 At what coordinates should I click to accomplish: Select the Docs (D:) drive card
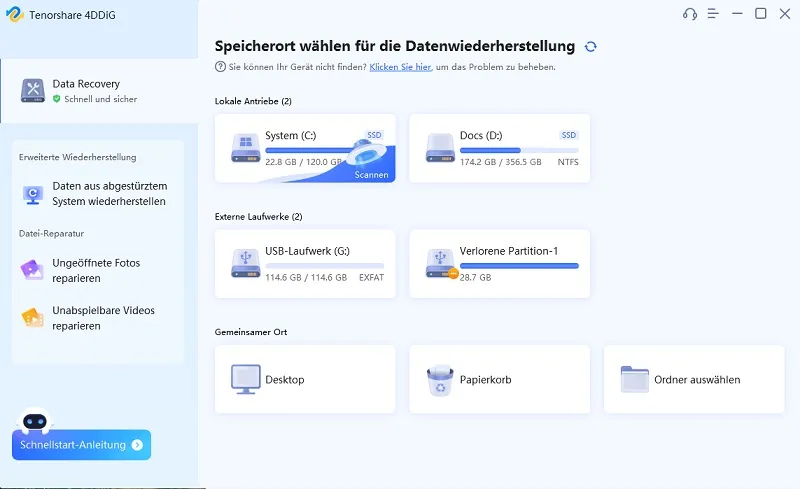(499, 148)
